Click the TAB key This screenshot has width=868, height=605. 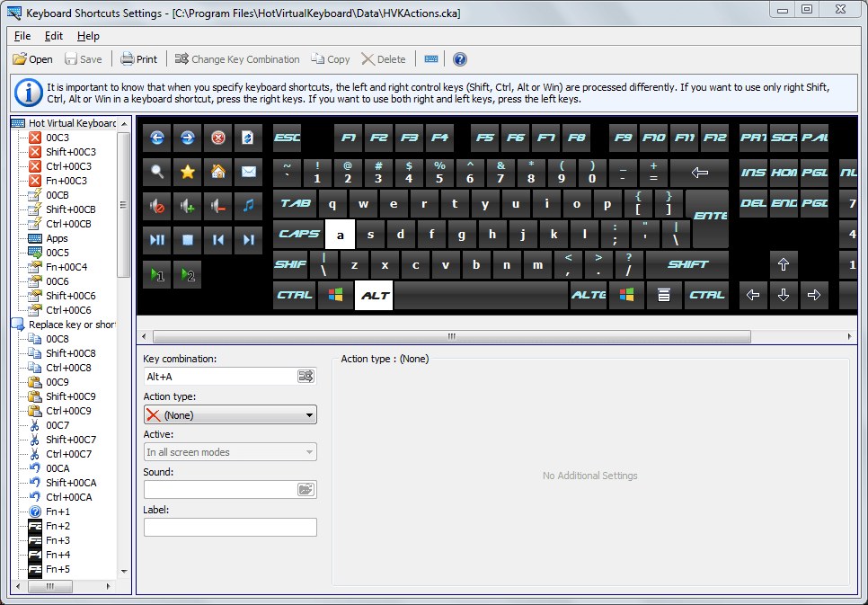click(295, 203)
